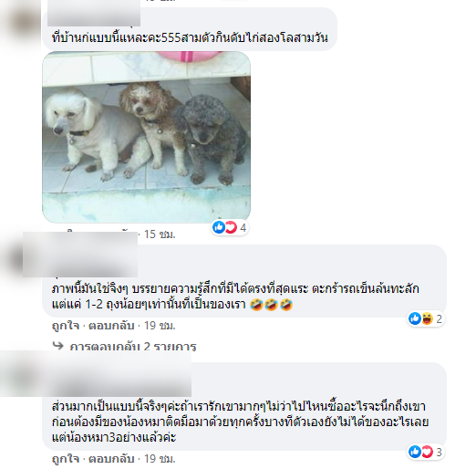Open the blurred profile name above ภาพนี้มันใช่จิงๆ comment
The width and height of the screenshot is (476, 469).
point(80,255)
